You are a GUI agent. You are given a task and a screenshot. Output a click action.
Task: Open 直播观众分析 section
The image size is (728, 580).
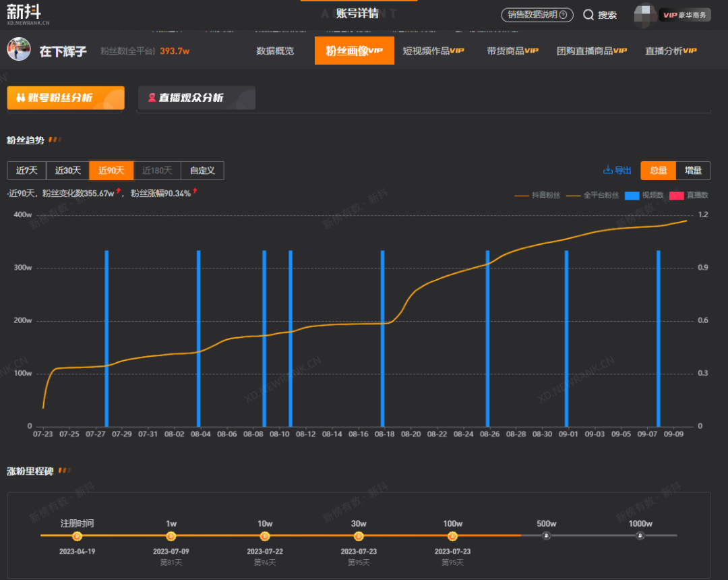196,98
